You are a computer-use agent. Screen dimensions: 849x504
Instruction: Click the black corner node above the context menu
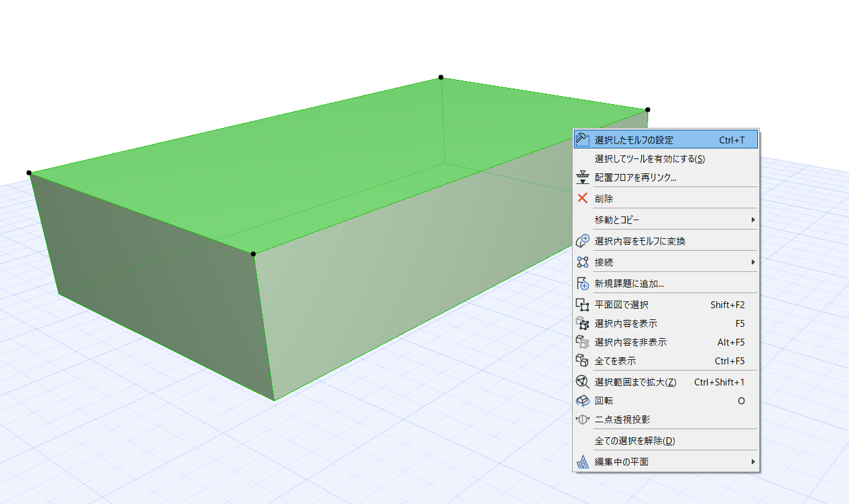648,110
